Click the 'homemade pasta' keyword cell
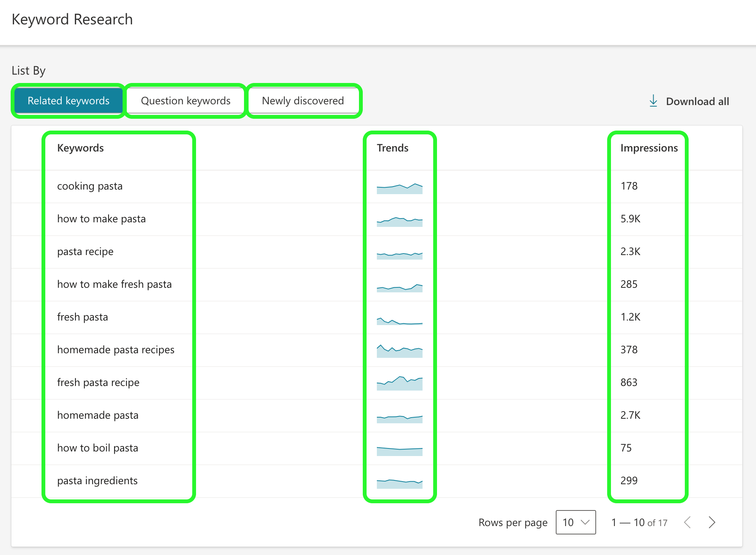756x555 pixels. (x=98, y=415)
